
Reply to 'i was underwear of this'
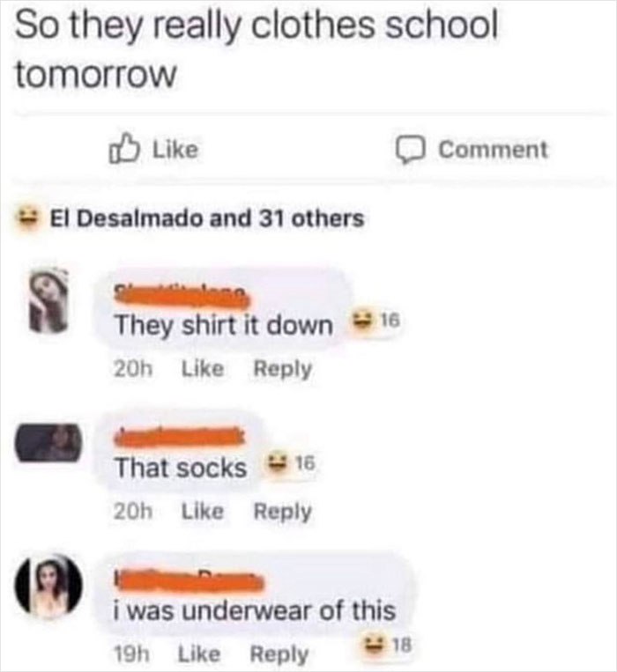pyautogui.click(x=279, y=655)
